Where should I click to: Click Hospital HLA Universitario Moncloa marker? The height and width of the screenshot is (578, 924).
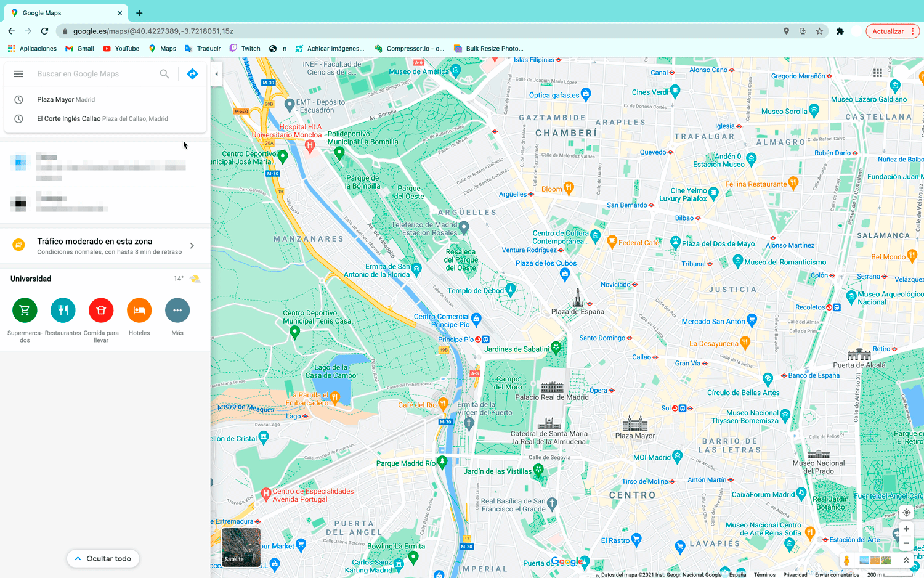(310, 146)
